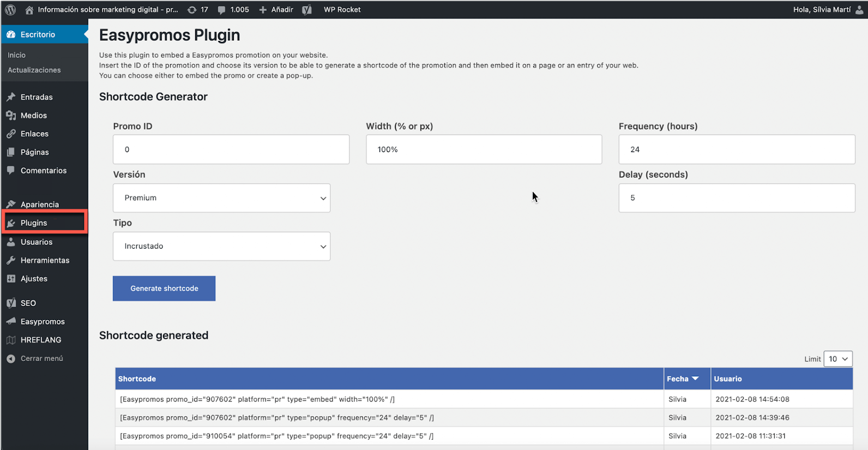Click the Cerrar menú collapse arrow icon
Viewport: 868px width, 450px height.
(11, 358)
